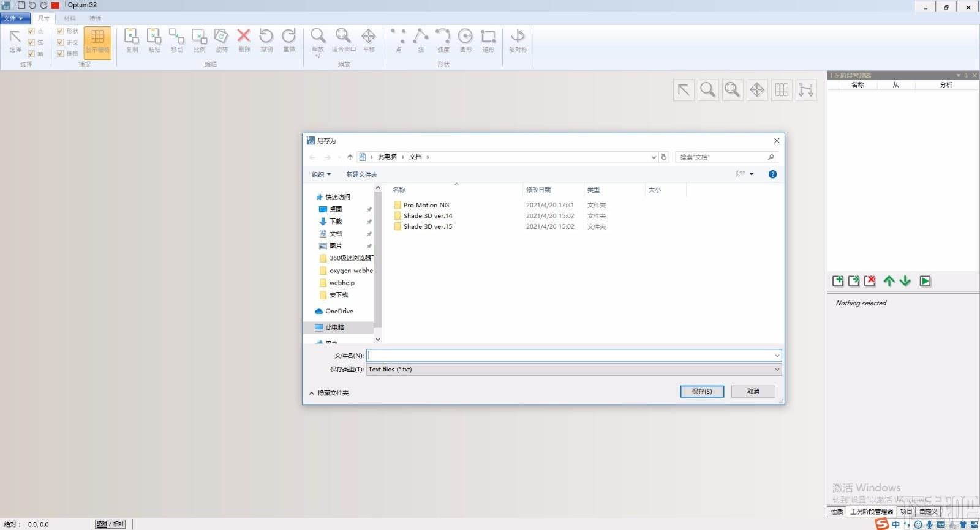The height and width of the screenshot is (530, 980).
Task: Open the dialog help question mark
Action: coord(772,174)
